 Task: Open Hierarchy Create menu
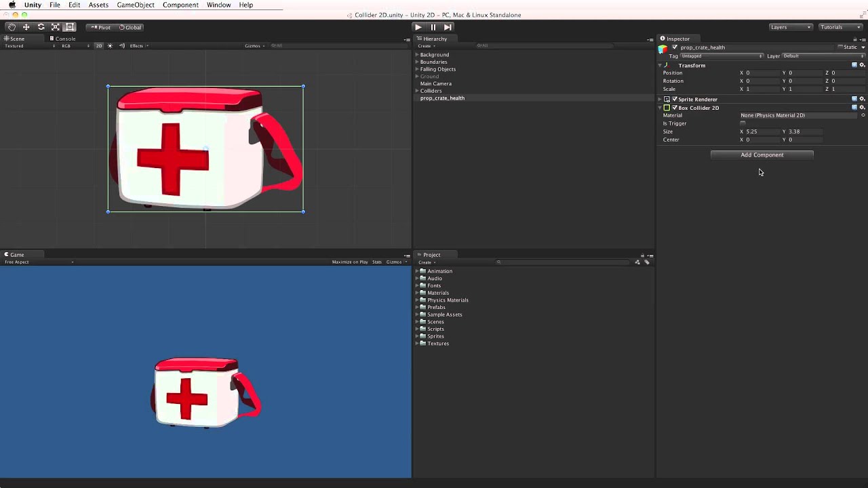426,46
